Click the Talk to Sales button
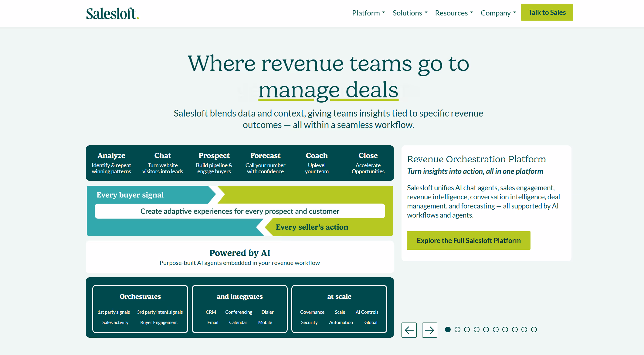This screenshot has width=644, height=355. pos(547,12)
